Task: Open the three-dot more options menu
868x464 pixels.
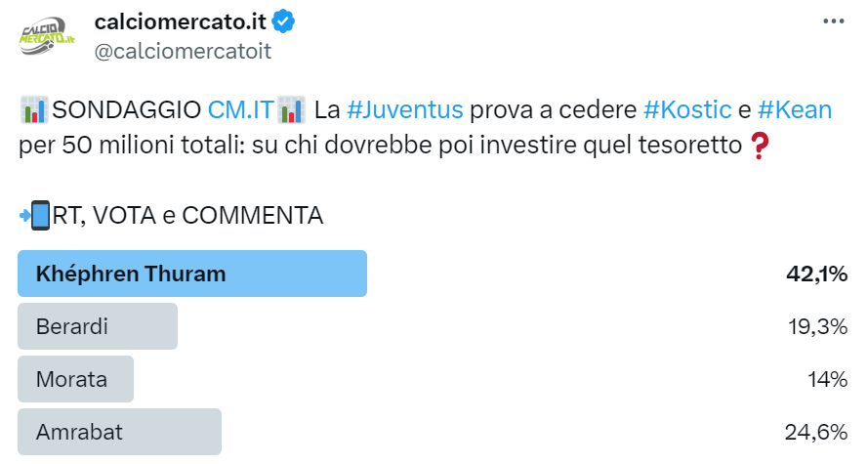Action: [833, 21]
